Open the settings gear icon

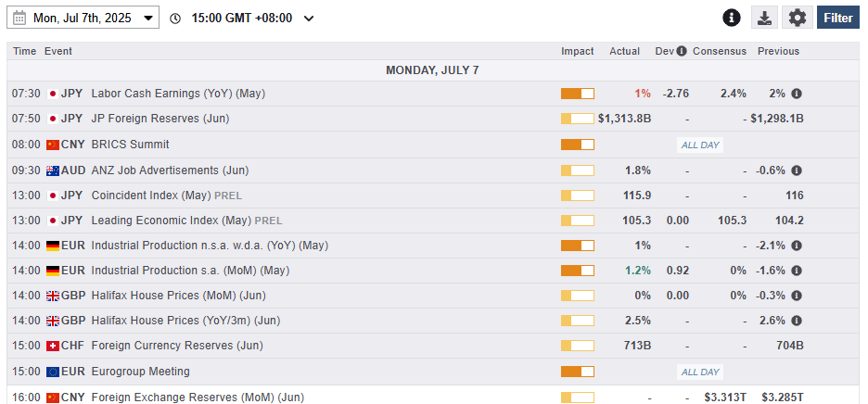[x=797, y=18]
